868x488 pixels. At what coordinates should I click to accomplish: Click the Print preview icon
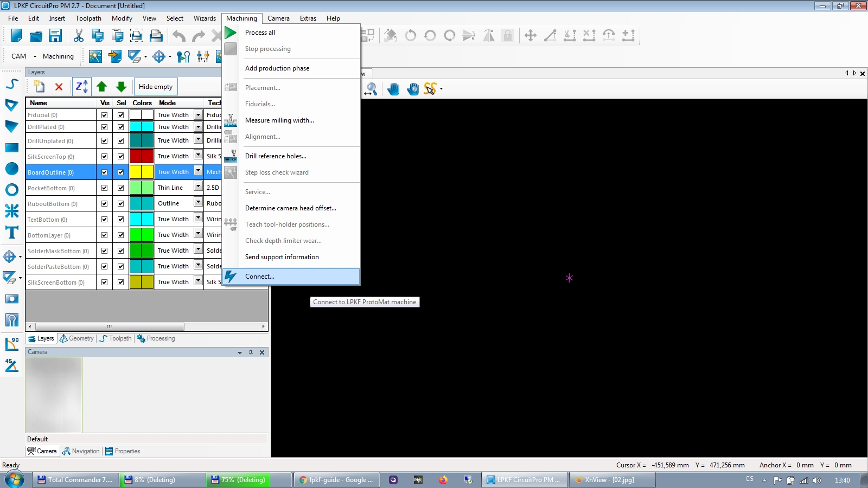(137, 36)
